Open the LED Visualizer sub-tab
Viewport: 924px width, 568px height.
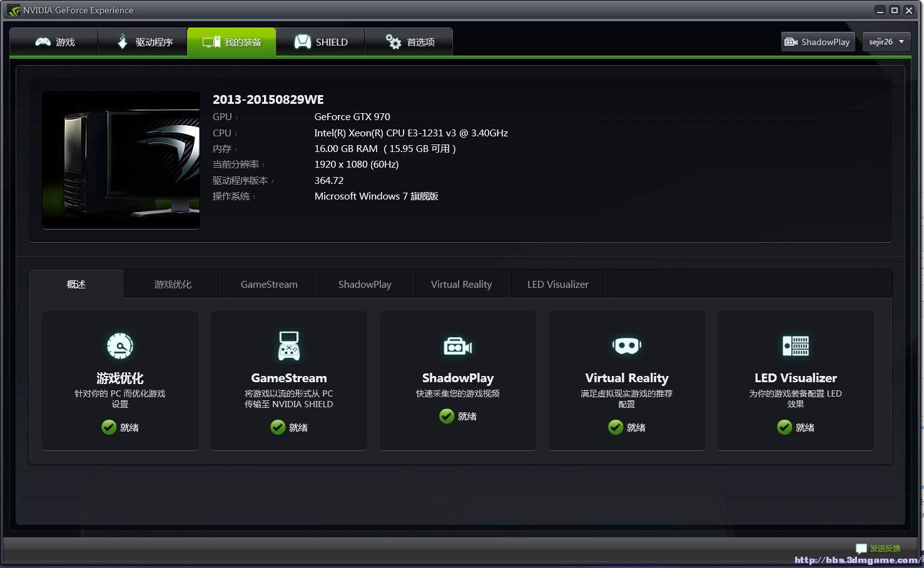(558, 284)
